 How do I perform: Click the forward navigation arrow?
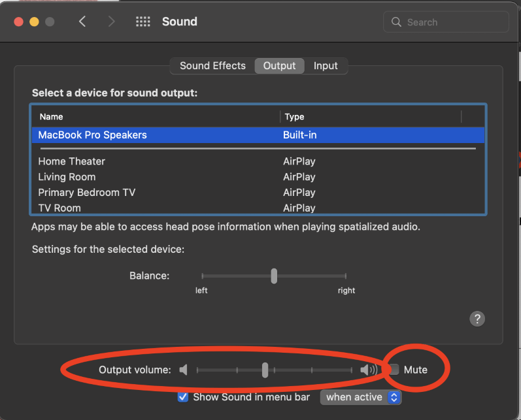(x=111, y=22)
